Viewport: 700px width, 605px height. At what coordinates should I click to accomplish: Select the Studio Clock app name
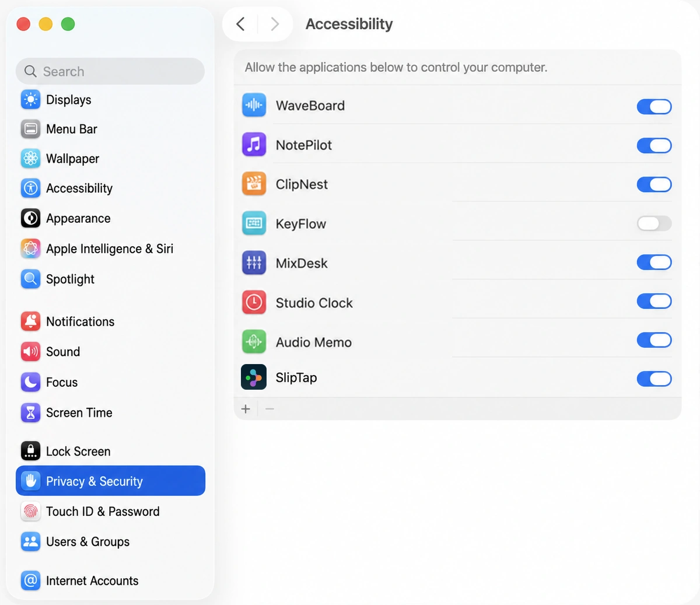click(314, 303)
